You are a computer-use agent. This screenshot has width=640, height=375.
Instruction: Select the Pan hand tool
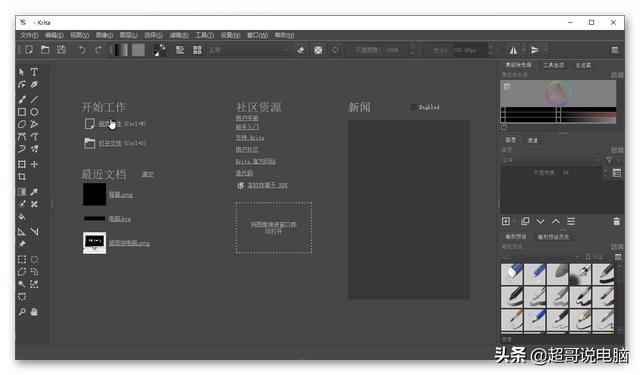point(34,312)
